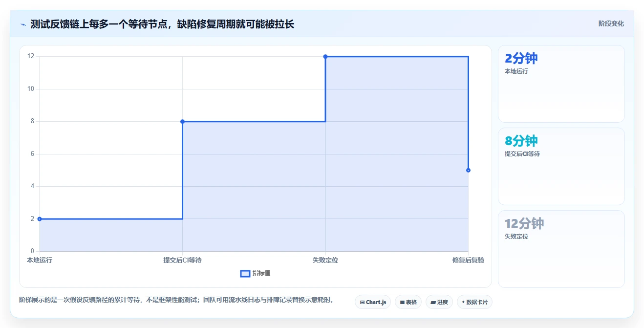Click the 数据卡片 tag icon
The height and width of the screenshot is (328, 644).
[463, 302]
